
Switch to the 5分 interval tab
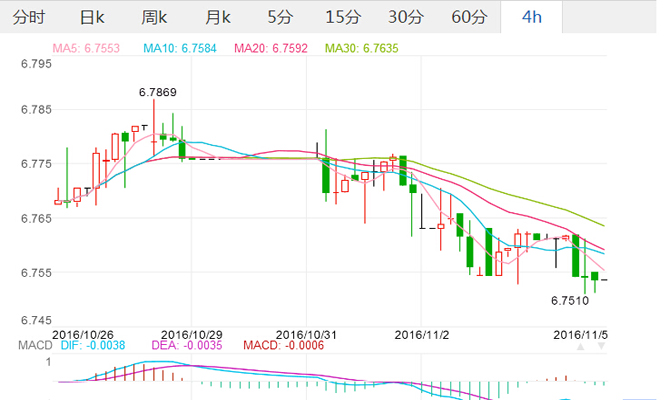[280, 17]
